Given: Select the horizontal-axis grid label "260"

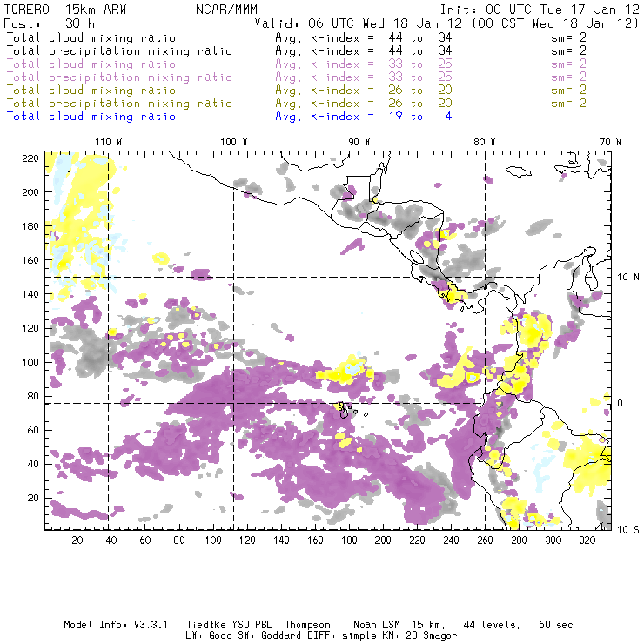Looking at the screenshot, I should coord(485,540).
